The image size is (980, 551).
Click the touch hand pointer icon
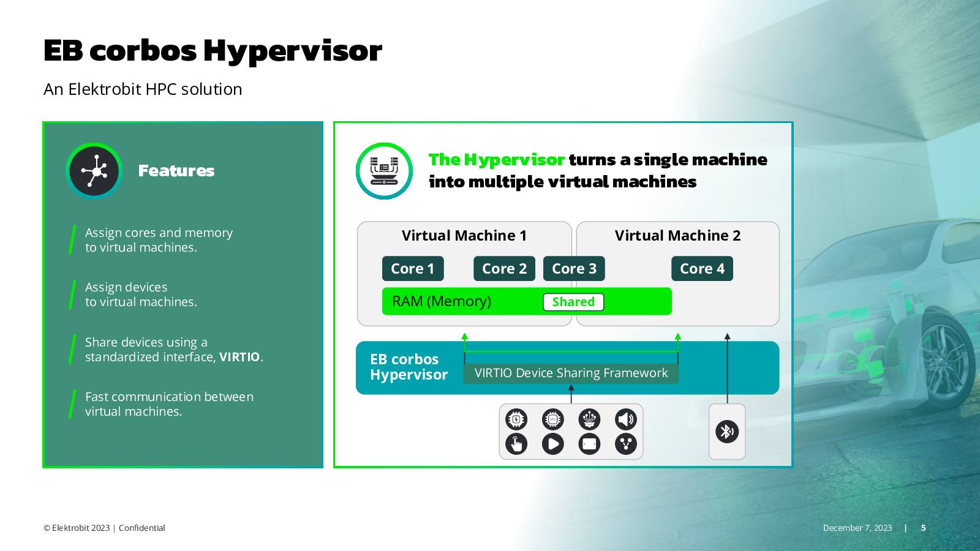[516, 444]
